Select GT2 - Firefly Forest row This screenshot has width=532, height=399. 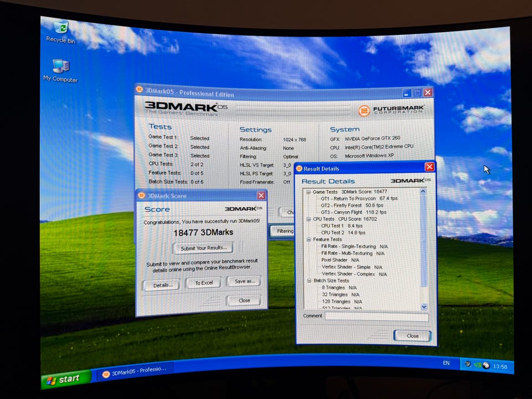click(x=352, y=205)
